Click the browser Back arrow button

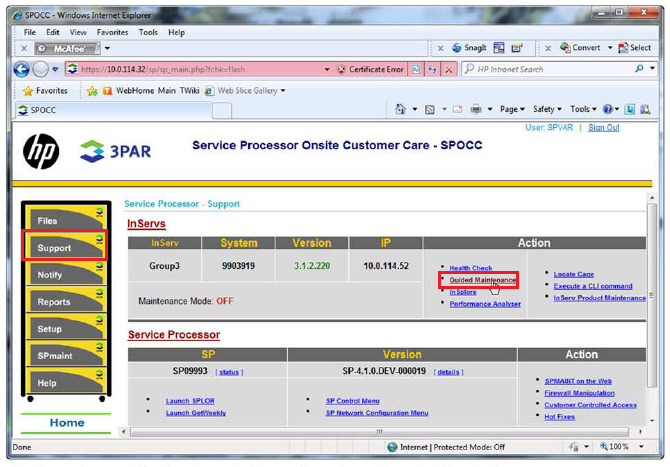[21, 70]
